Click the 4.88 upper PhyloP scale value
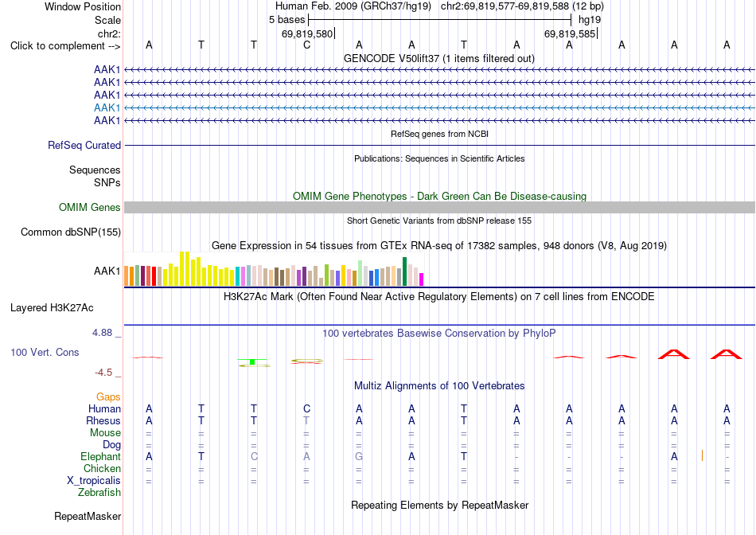Screen dimensions: 756x535 pyautogui.click(x=102, y=333)
